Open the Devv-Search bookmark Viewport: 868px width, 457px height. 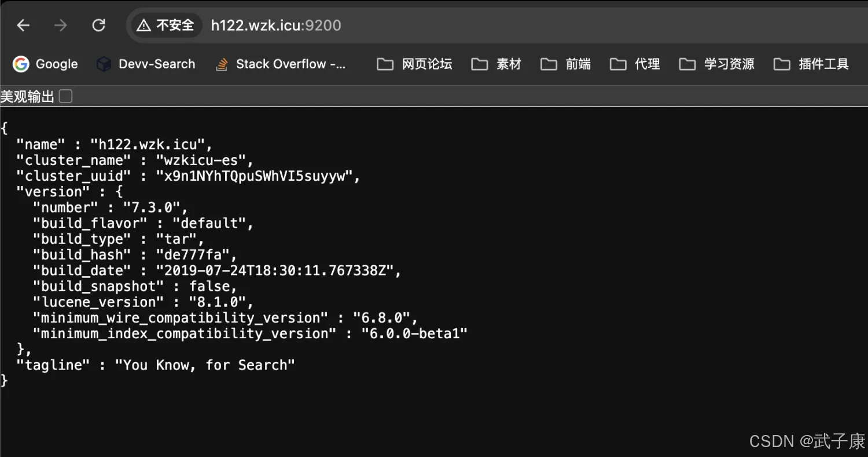click(x=146, y=64)
